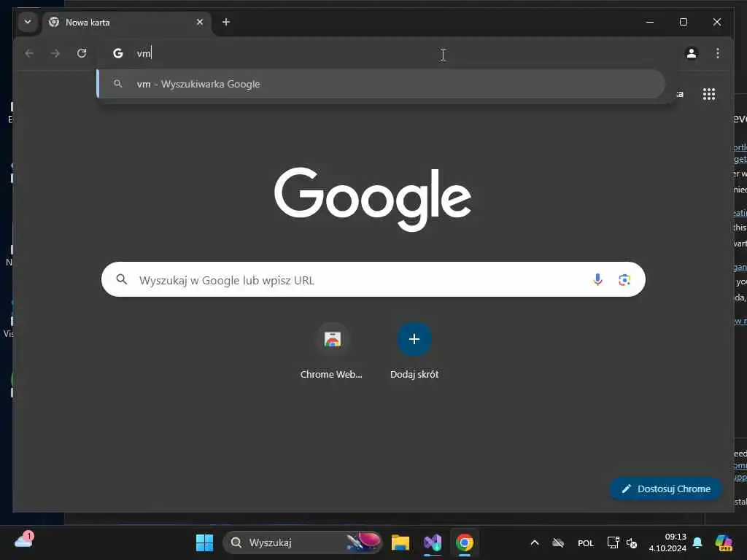This screenshot has width=747, height=560.
Task: Open a new tab with the plus button
Action: [226, 22]
